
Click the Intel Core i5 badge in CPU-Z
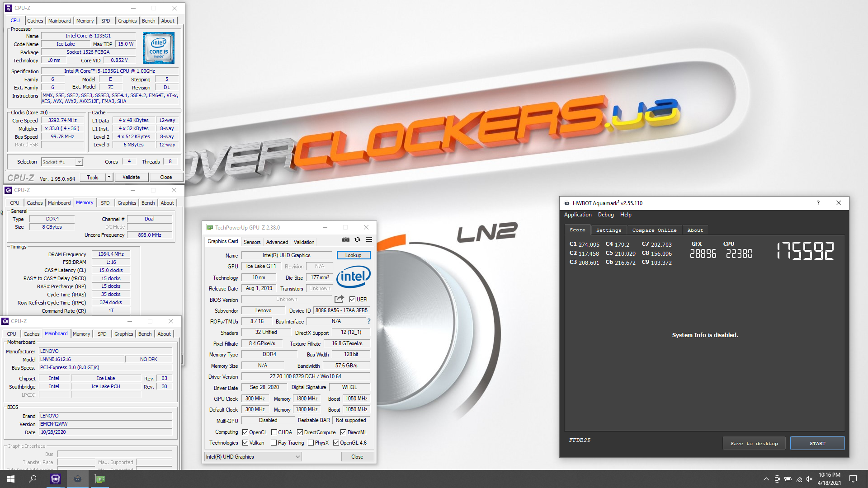[159, 48]
